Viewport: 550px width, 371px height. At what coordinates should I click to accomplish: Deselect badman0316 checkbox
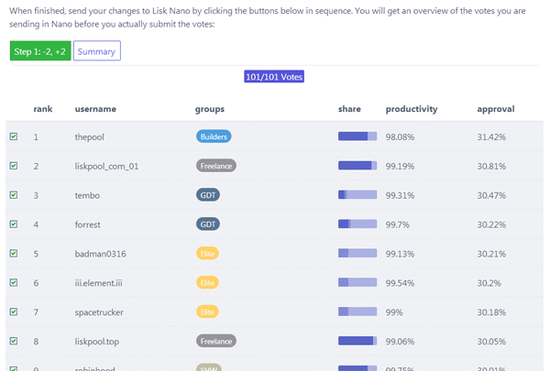coord(14,253)
